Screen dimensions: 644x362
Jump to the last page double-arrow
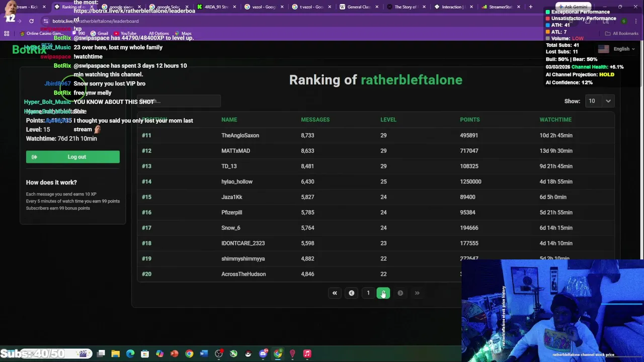point(417,293)
